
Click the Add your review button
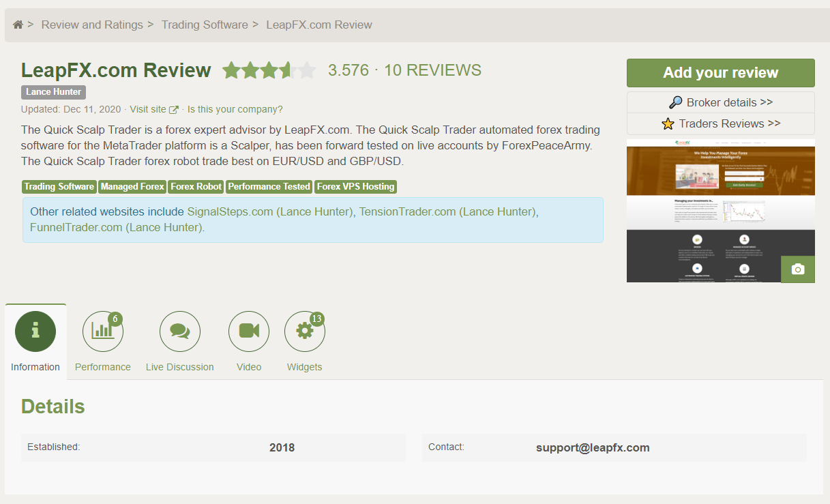click(720, 73)
